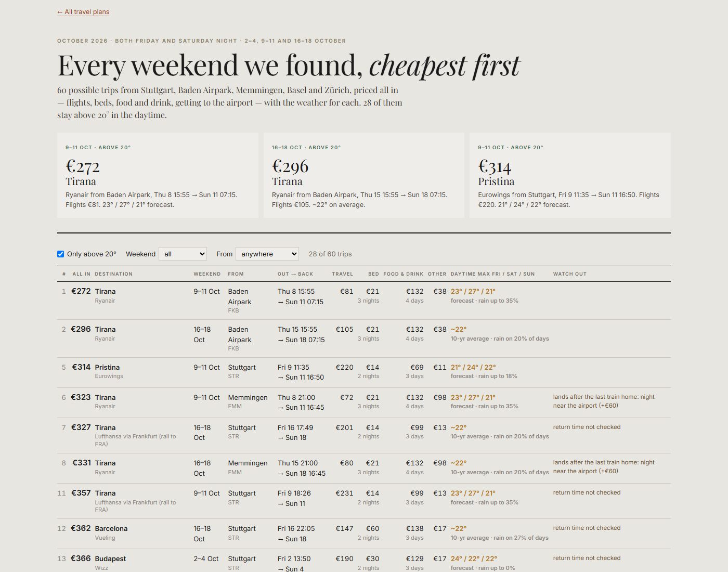Click the '€231' travel cost

[344, 493]
